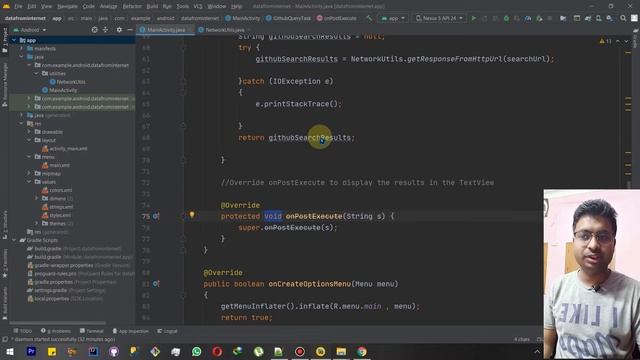Viewport: 640px width, 360px height.
Task: Click the highlighted void keyword on line 75
Action: (273, 216)
